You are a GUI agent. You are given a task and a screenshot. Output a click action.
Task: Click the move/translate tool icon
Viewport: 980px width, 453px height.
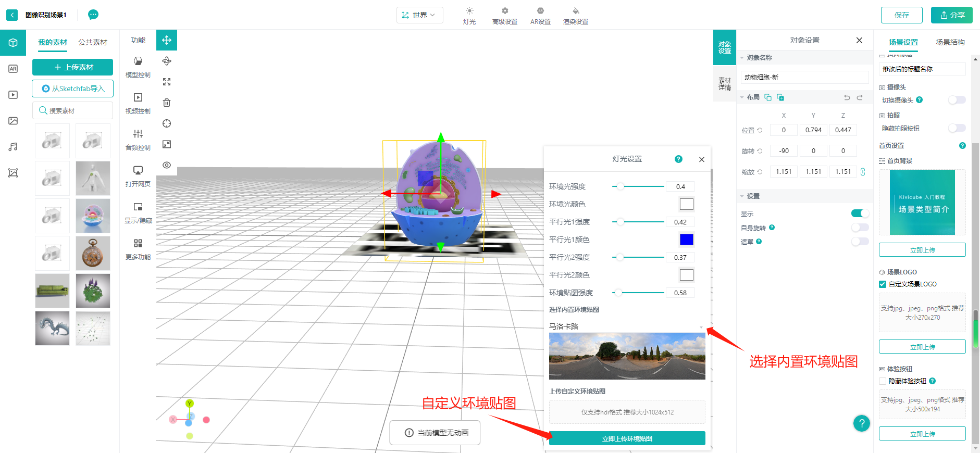click(167, 40)
